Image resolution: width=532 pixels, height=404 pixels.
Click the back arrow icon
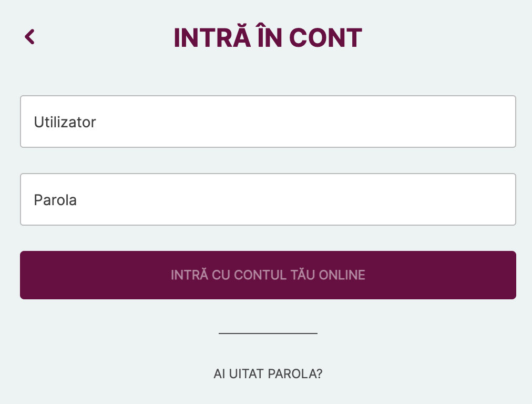30,37
